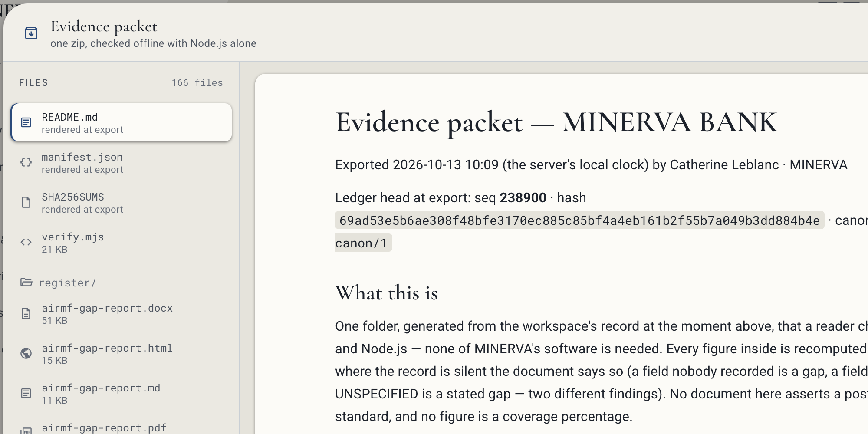Click the '166 files' count label
Screen dimensions: 868x434
(x=197, y=83)
